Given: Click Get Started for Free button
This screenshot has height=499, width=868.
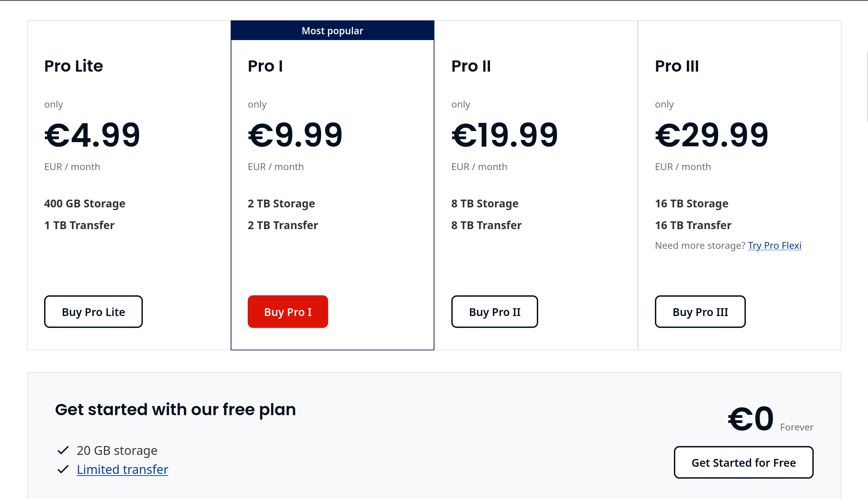Looking at the screenshot, I should (x=743, y=462).
